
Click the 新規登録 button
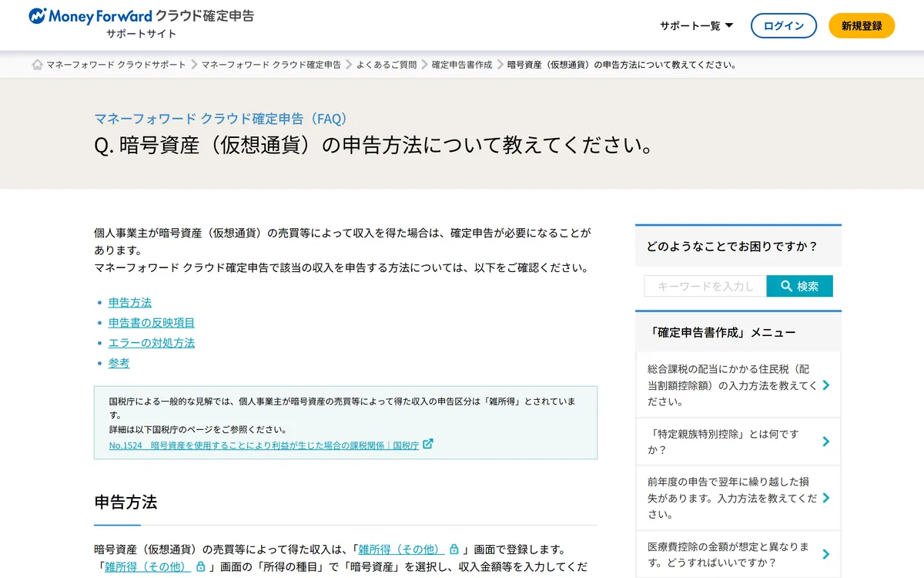(862, 25)
